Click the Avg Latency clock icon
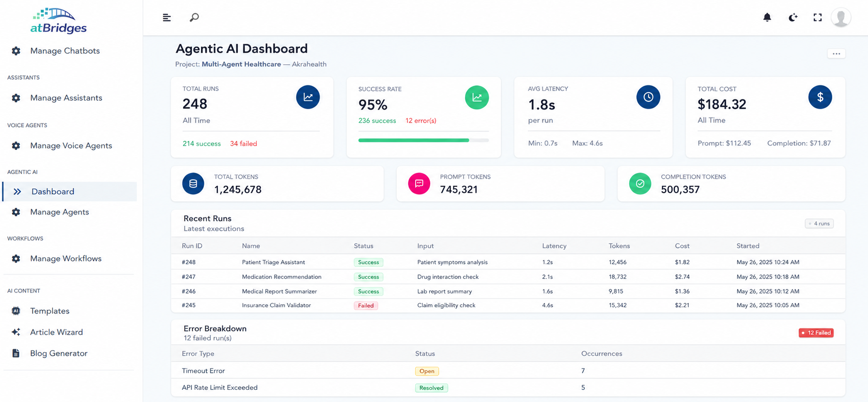Viewport: 868px width, 402px height. pos(648,97)
